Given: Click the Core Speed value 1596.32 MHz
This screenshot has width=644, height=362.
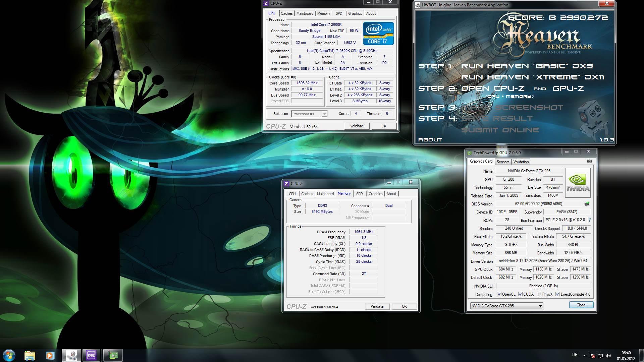Looking at the screenshot, I should (x=307, y=83).
